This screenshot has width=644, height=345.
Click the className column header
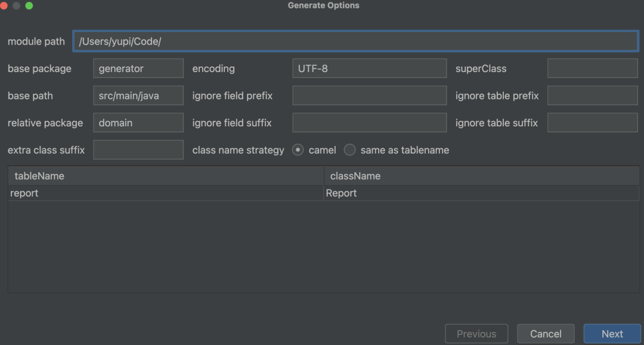(481, 176)
